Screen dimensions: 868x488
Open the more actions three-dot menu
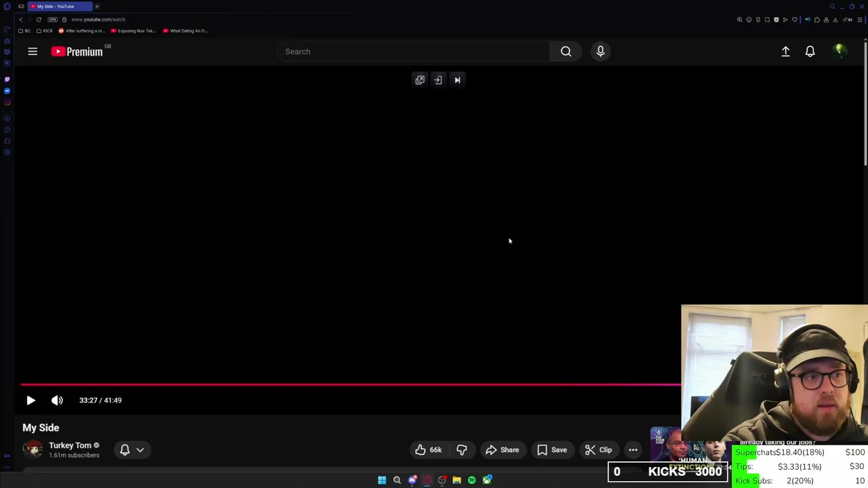[x=633, y=450]
